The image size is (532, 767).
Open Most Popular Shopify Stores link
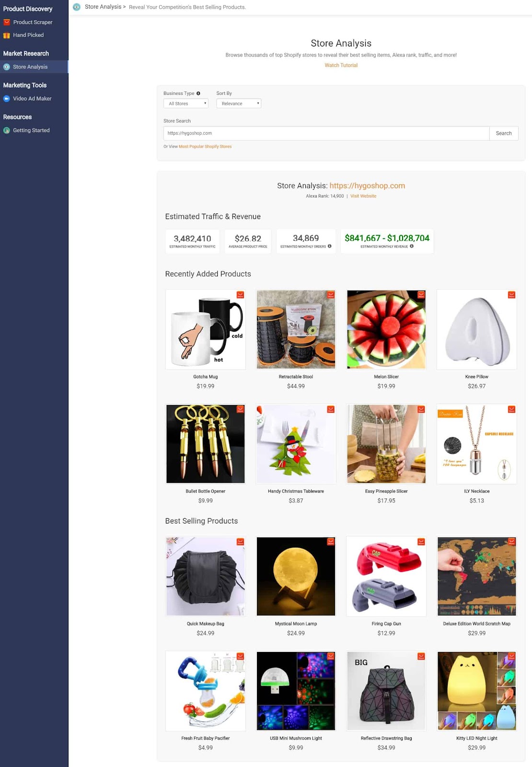[x=205, y=147]
